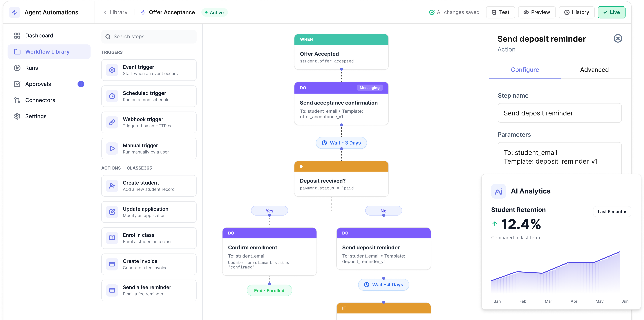This screenshot has height=320, width=644.
Task: Switch to the Advanced tab
Action: click(594, 70)
